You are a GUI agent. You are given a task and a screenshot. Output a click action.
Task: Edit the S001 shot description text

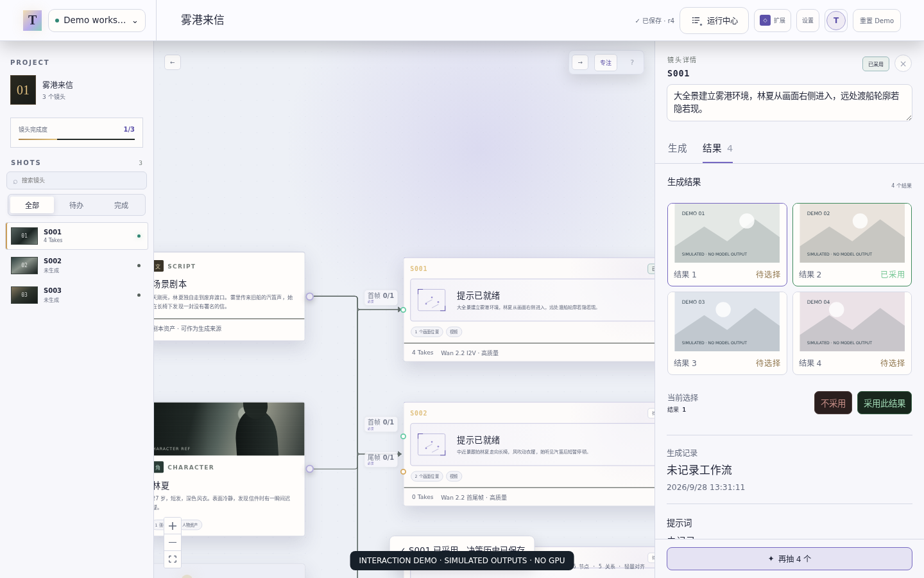(789, 103)
